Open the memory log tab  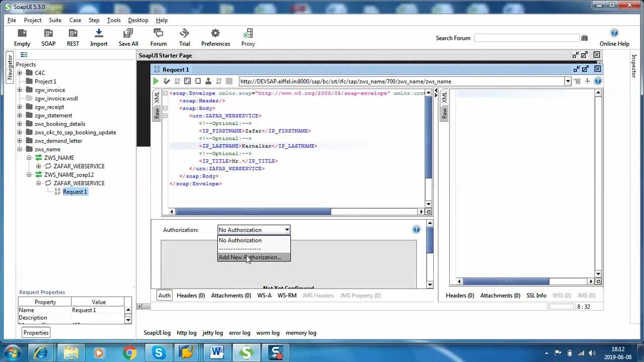[301, 332]
